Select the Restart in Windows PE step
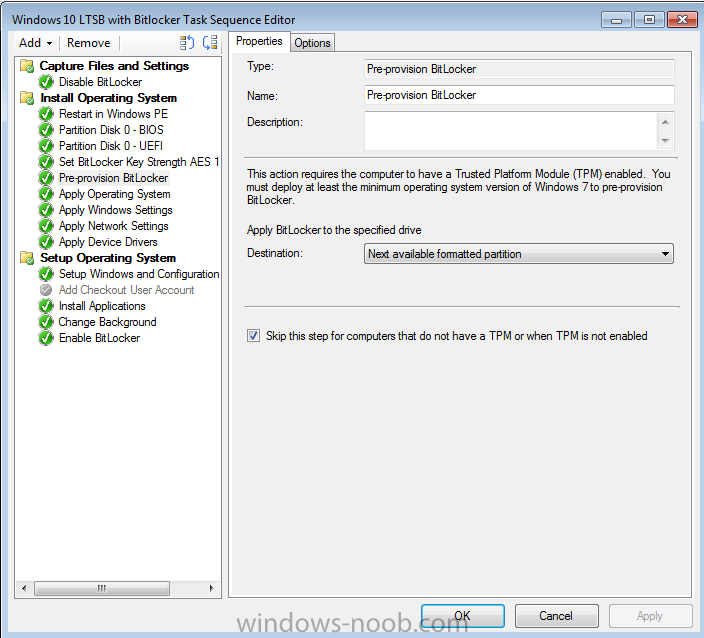The height and width of the screenshot is (638, 704). click(114, 114)
